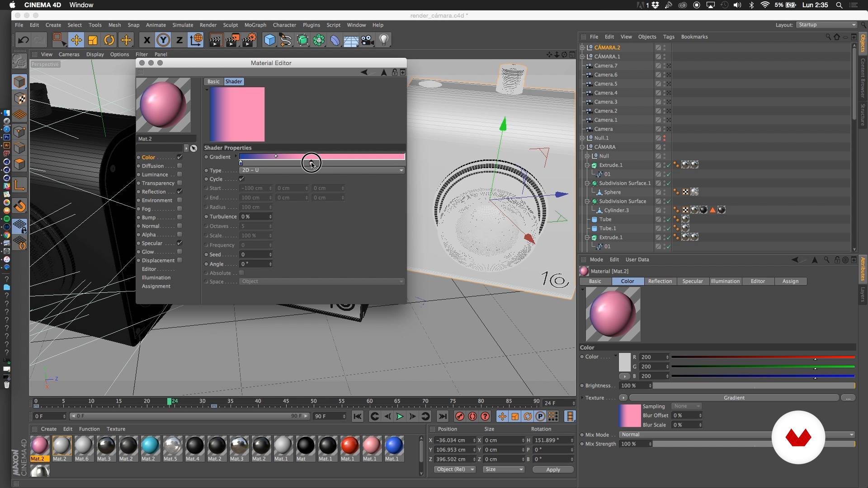The width and height of the screenshot is (868, 488).
Task: Open the Mix Mode Normal dropdown
Action: pos(737,435)
